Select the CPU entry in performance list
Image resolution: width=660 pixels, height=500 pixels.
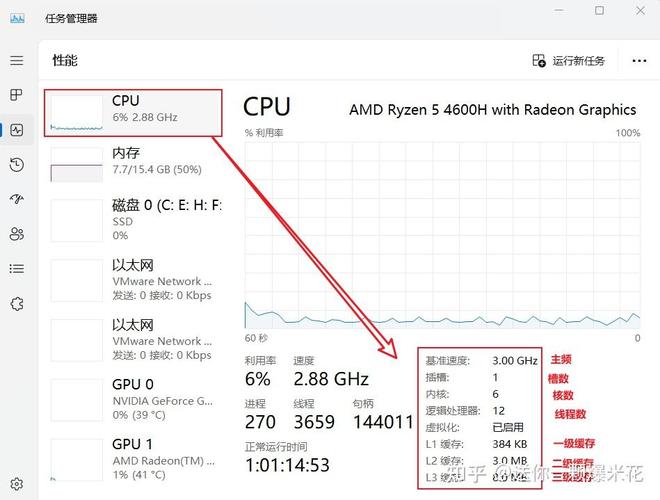click(133, 111)
